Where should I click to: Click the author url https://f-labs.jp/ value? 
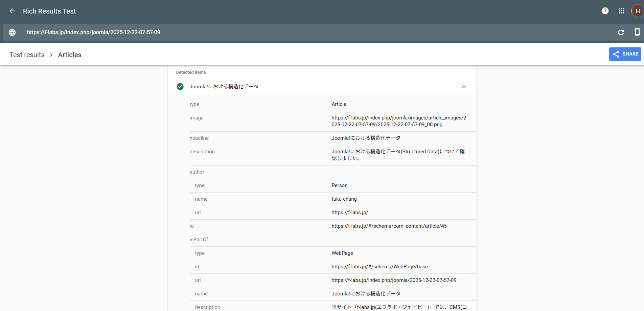(x=349, y=213)
